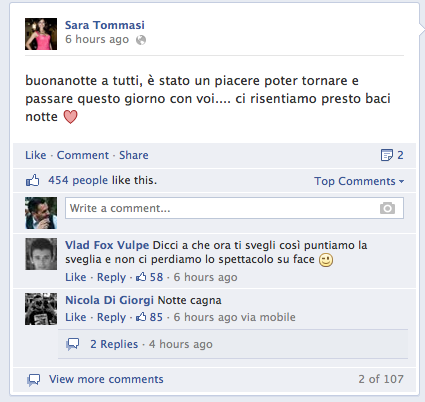Click the speech bubble icon next to 2 Replies
Viewport: 425px width, 402px height.
pyautogui.click(x=73, y=344)
